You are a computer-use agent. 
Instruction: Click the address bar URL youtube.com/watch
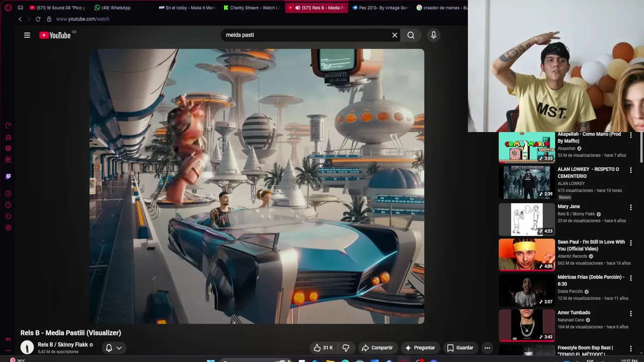pos(83,19)
